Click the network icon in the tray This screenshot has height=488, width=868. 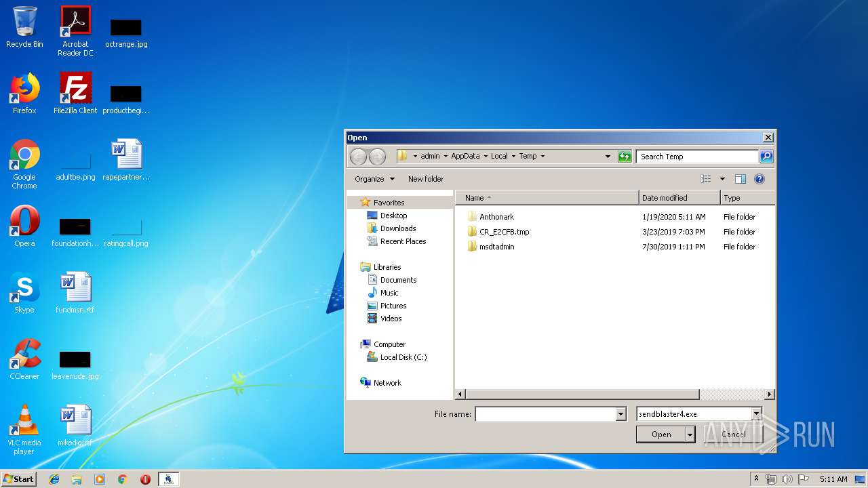pos(771,479)
